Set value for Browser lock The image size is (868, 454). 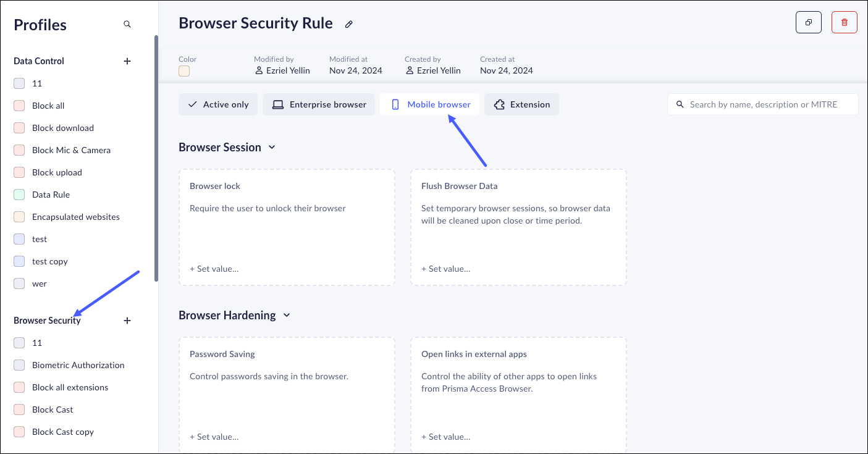(214, 269)
